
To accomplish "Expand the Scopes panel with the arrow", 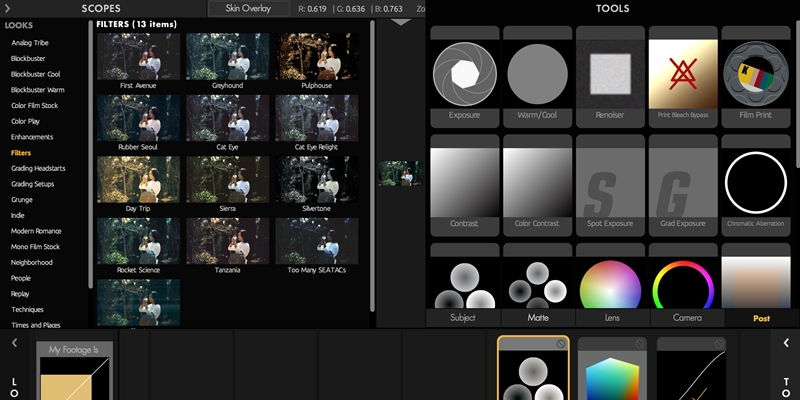I will pos(10,9).
